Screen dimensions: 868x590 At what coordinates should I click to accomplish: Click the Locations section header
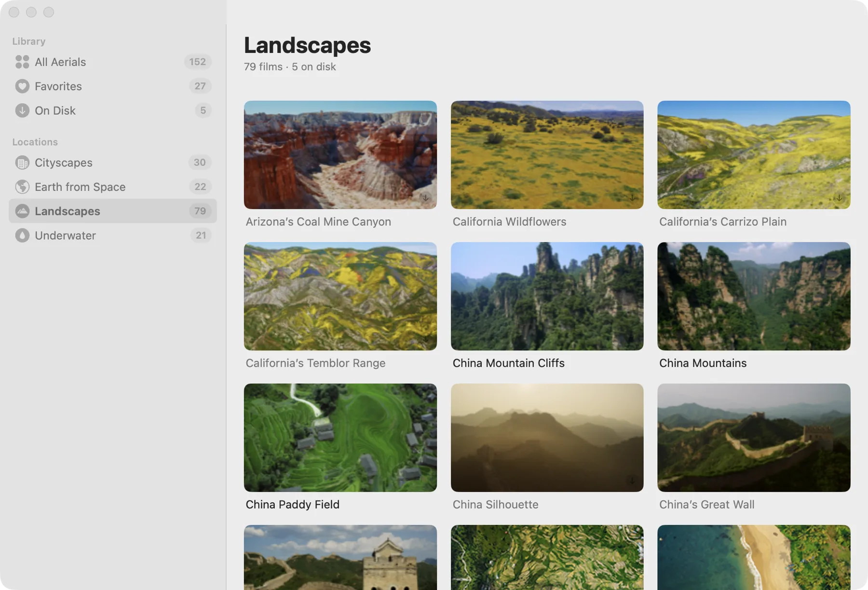35,142
